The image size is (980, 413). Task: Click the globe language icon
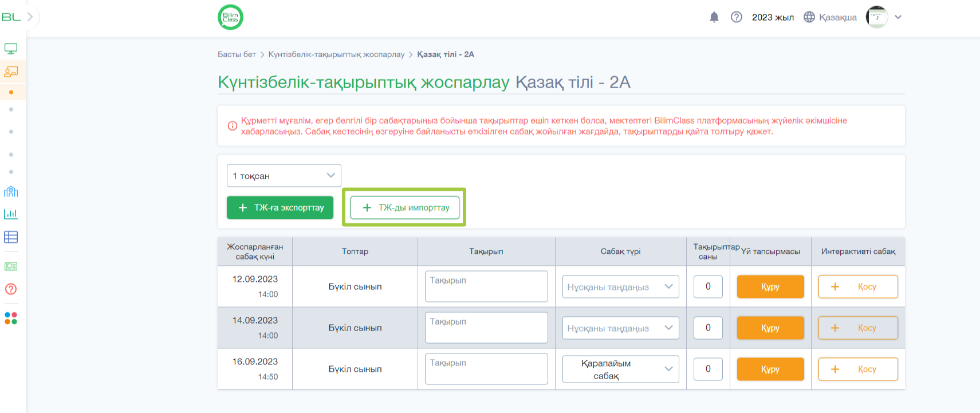click(x=809, y=17)
